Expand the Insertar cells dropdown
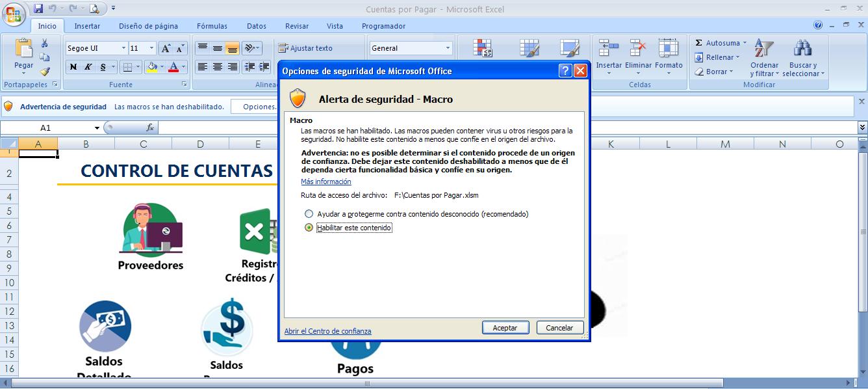The image size is (868, 389). (x=609, y=73)
